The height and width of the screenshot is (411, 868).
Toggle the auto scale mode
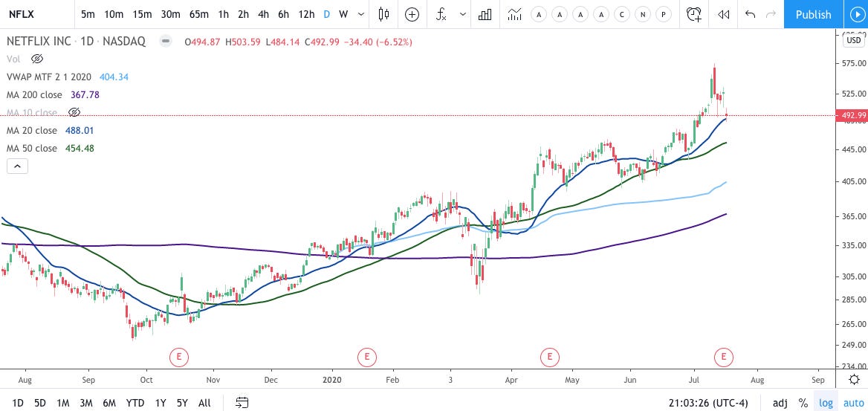coord(853,403)
